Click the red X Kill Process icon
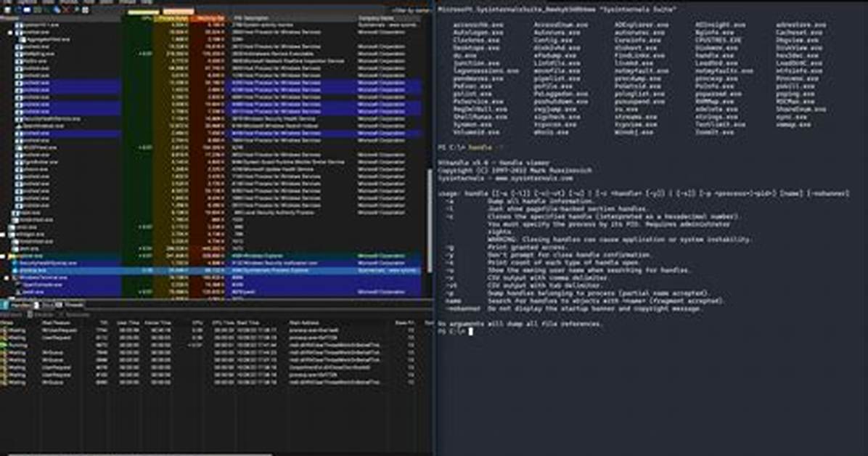This screenshot has width=868, height=456. tap(66, 10)
